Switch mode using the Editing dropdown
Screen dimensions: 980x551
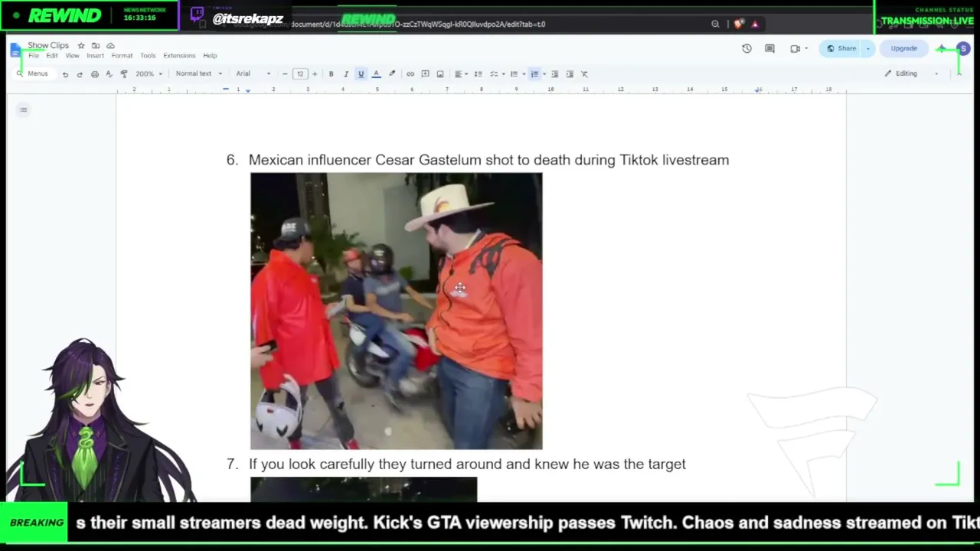(911, 73)
